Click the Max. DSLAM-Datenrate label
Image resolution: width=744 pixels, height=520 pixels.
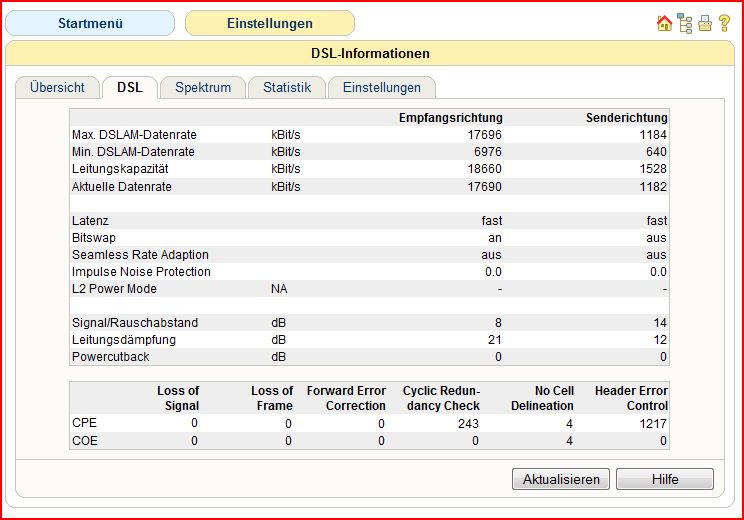click(134, 135)
